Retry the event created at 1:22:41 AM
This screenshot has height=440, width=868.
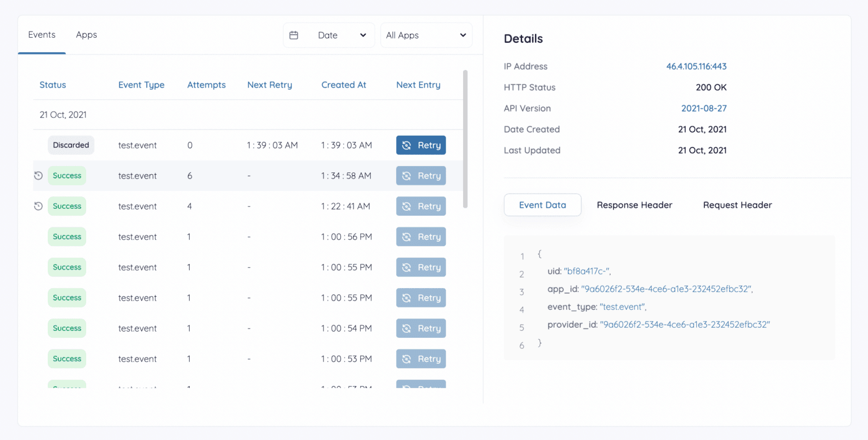pos(421,206)
